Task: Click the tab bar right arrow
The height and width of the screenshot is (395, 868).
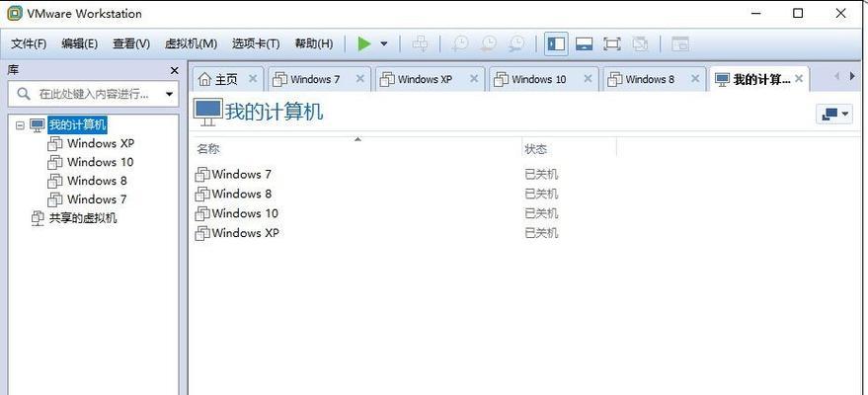Action: (852, 76)
